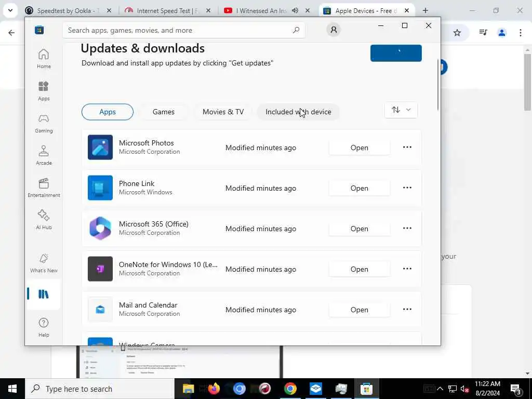Open Google Chrome from the taskbar

point(290,389)
